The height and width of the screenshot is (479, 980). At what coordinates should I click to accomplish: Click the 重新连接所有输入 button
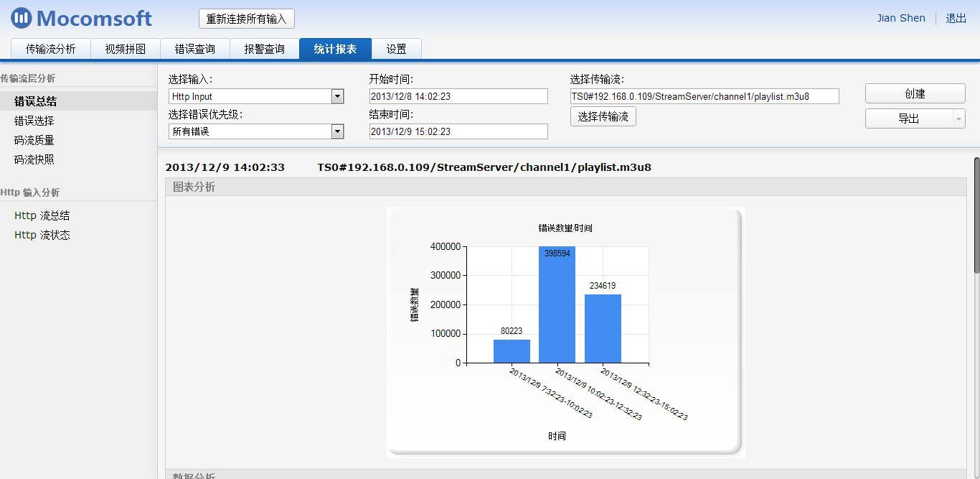[246, 19]
